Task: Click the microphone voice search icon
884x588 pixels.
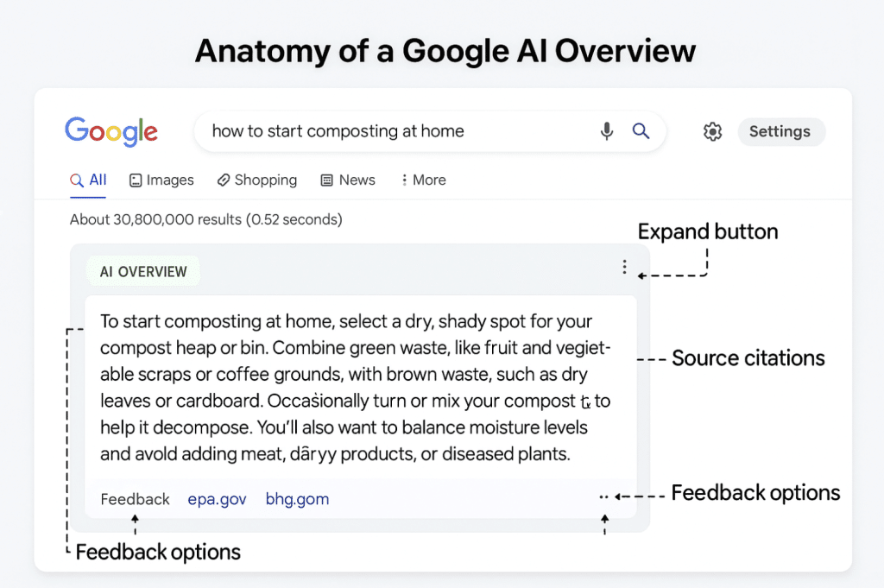Action: tap(607, 131)
